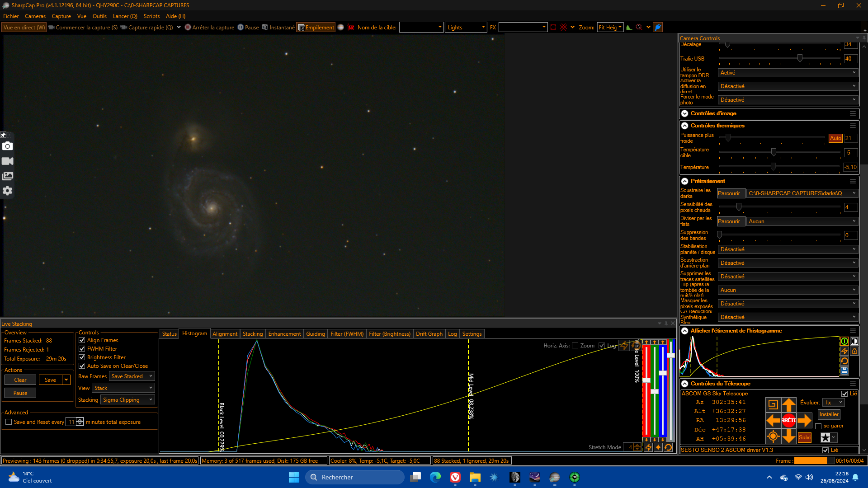This screenshot has width=868, height=488.
Task: Open the Stacking Sigma Clipping dropdown
Action: (x=128, y=400)
